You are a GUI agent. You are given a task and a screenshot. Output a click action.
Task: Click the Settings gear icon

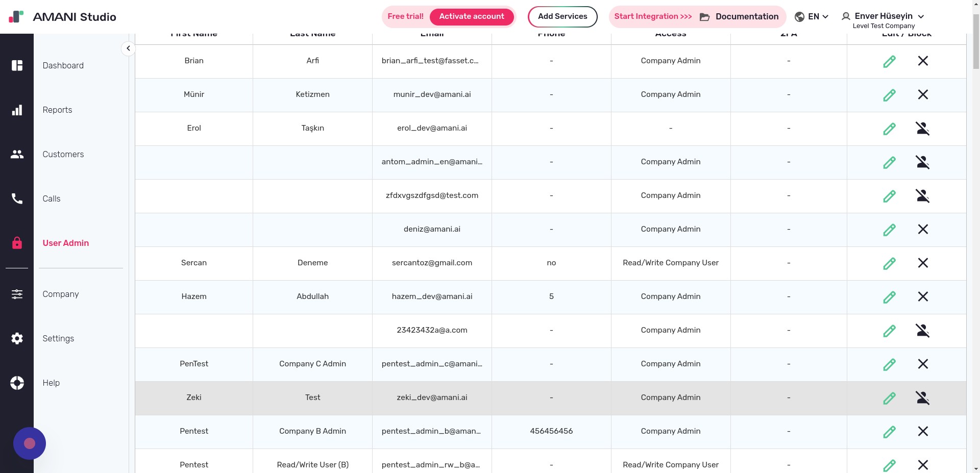click(x=17, y=338)
